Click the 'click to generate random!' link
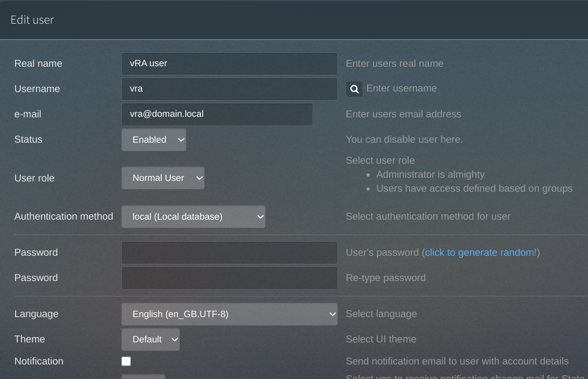 tap(481, 252)
